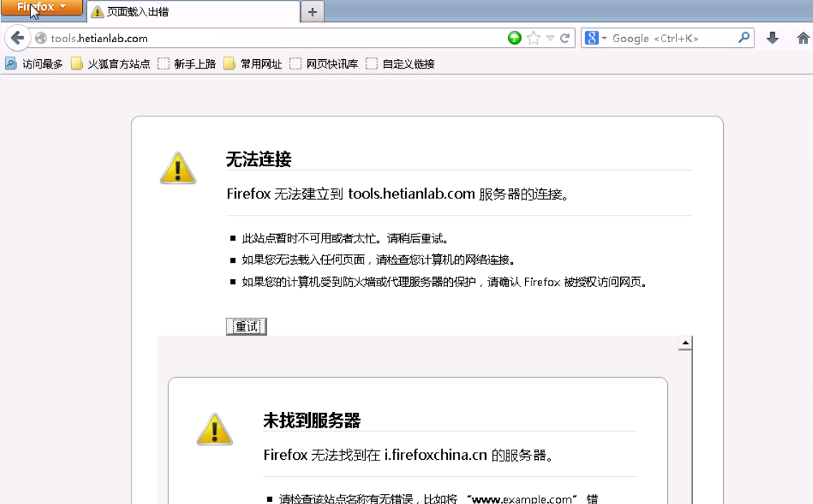This screenshot has height=504, width=813.
Task: Click the green up-arrow icon in address bar
Action: point(514,38)
